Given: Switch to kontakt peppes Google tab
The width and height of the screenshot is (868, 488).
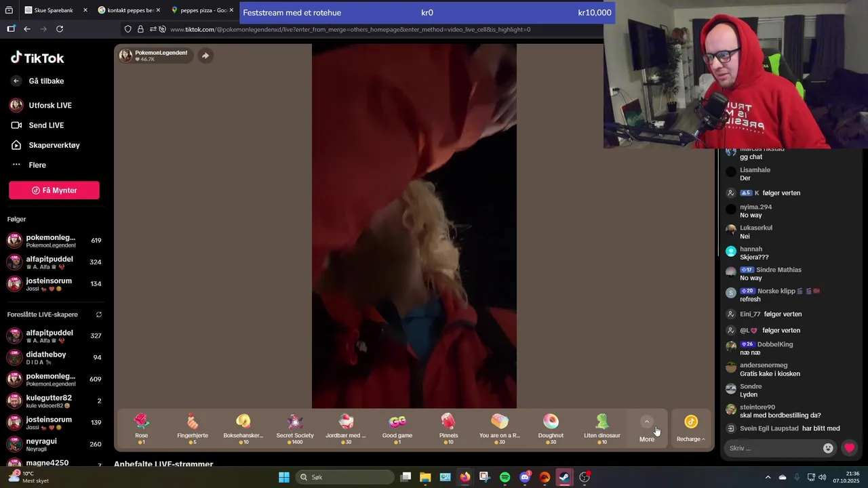Looking at the screenshot, I should pyautogui.click(x=129, y=10).
